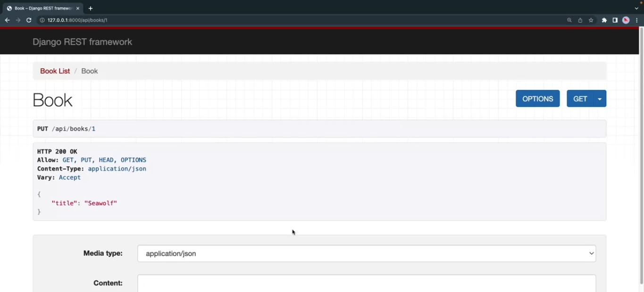Expand the tab search chevron
This screenshot has width=644, height=292.
tap(636, 8)
